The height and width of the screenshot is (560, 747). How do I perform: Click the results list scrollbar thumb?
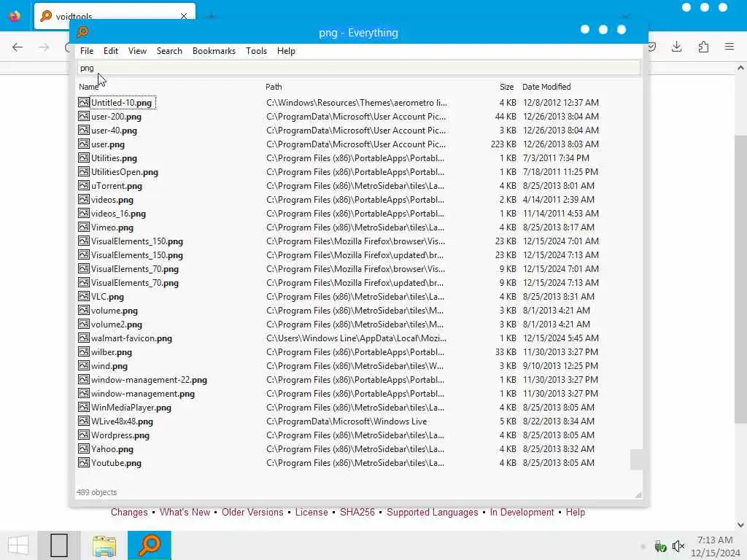tap(636, 459)
